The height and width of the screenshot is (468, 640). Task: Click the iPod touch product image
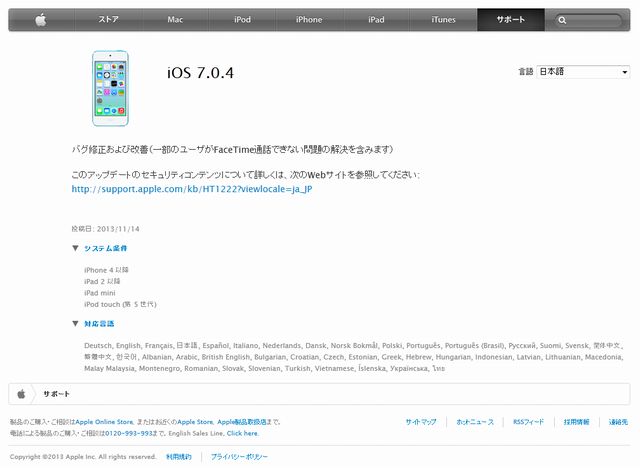coord(110,88)
